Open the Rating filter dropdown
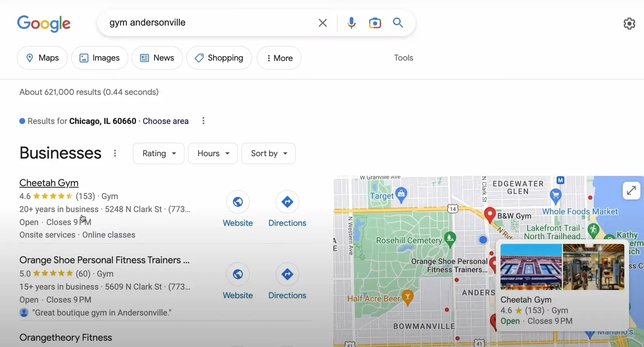 click(158, 153)
